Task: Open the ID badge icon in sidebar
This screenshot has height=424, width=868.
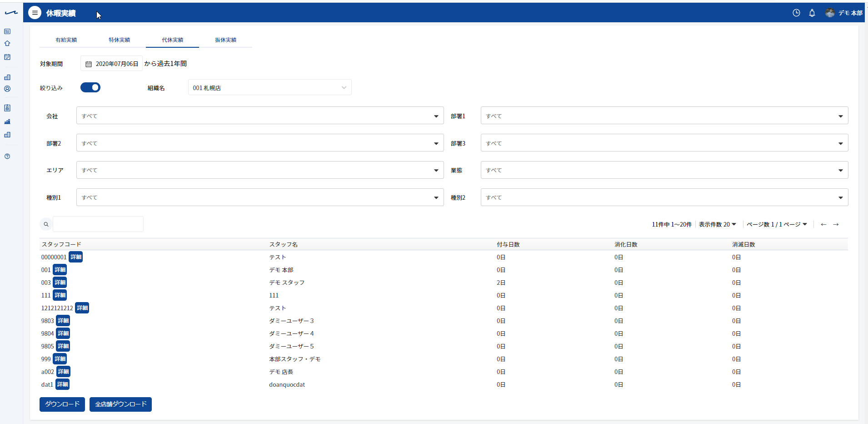Action: point(7,108)
